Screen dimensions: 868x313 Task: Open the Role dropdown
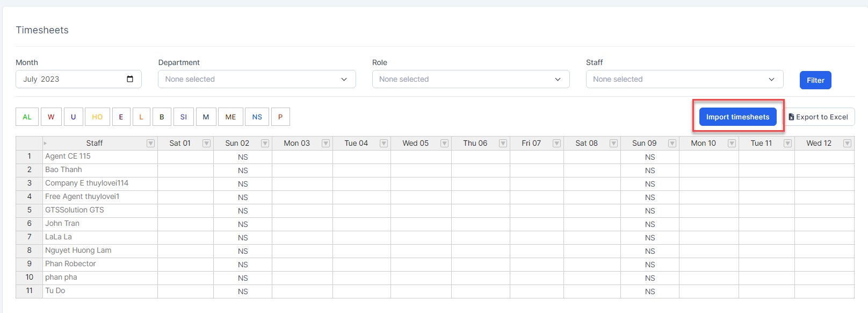tap(471, 79)
